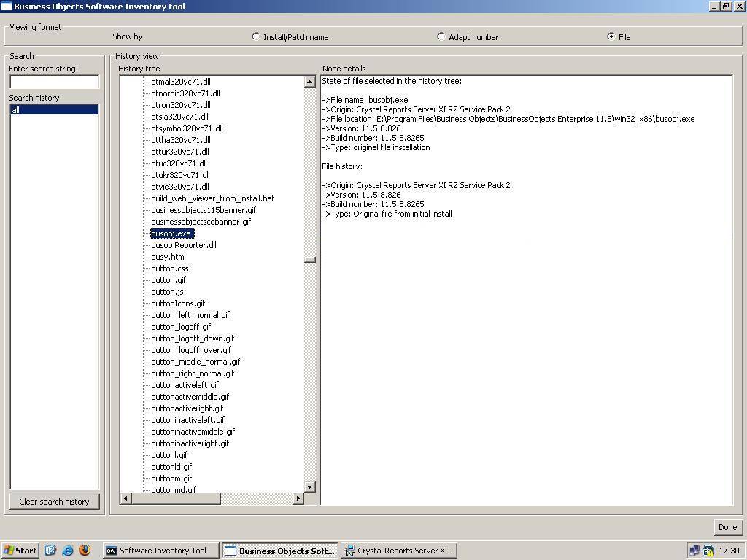
Task: Select build_webi_viewer_from_install.bat node
Action: pyautogui.click(x=212, y=198)
